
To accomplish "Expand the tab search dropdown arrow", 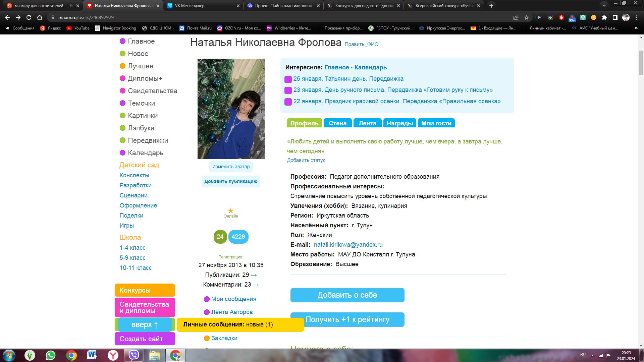I will 604,5.
